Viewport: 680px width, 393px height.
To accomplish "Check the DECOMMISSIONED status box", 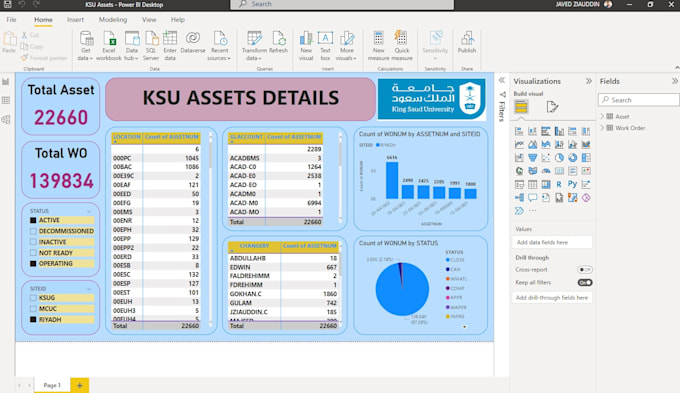I will [33, 231].
